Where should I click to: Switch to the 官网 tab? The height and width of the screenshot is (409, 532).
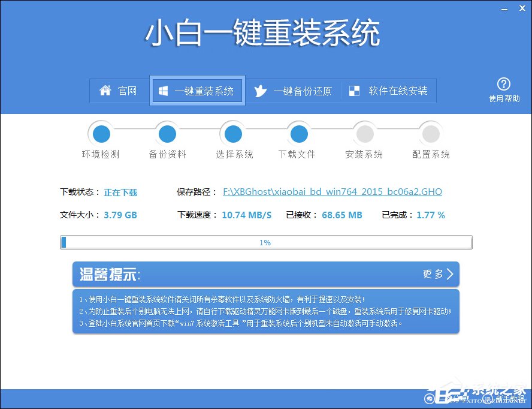[x=119, y=91]
